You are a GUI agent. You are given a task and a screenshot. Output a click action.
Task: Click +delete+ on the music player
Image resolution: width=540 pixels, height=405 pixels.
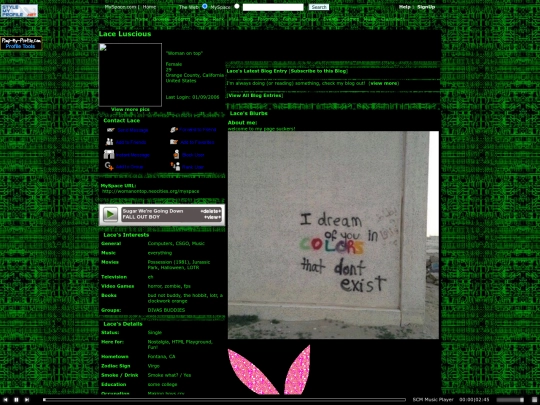(x=210, y=211)
